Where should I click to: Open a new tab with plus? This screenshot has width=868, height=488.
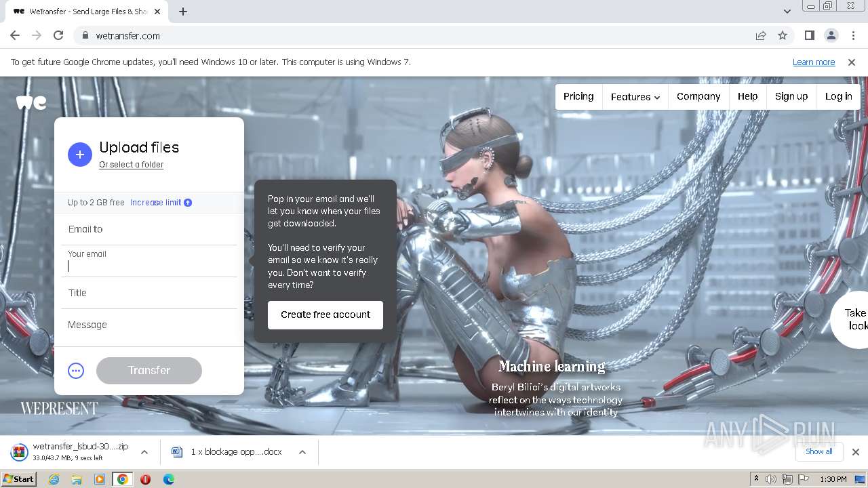click(x=183, y=12)
